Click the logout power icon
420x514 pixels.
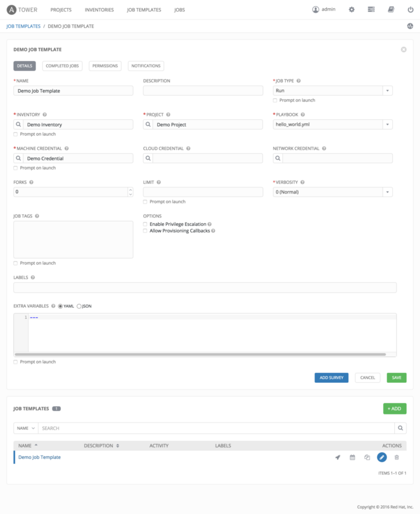coord(411,9)
